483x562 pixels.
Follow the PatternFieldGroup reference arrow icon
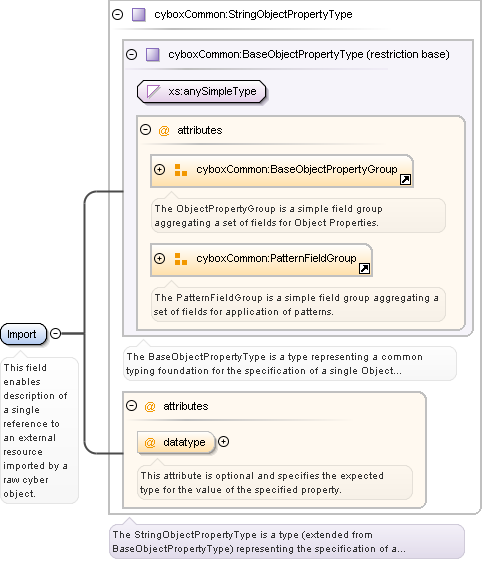tap(364, 268)
